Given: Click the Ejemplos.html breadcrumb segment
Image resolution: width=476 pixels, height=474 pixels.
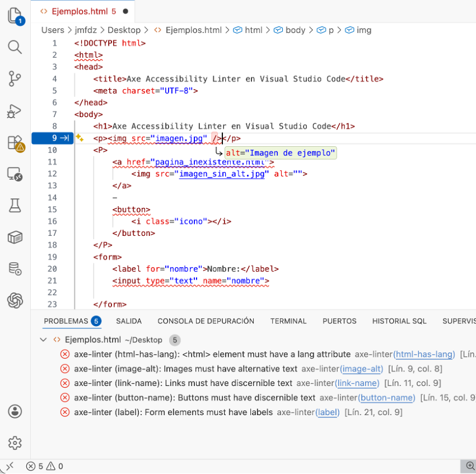Looking at the screenshot, I should 188,30.
